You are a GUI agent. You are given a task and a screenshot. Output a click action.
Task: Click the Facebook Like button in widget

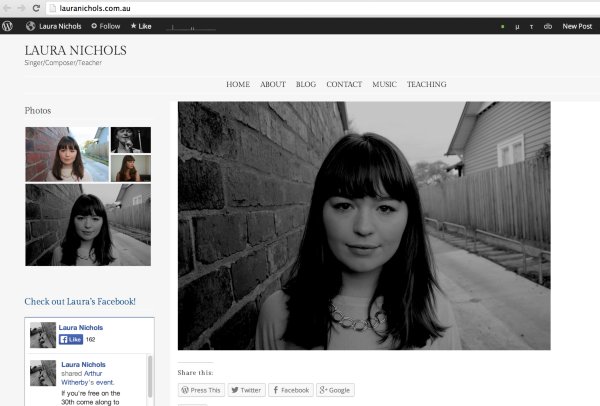pyautogui.click(x=70, y=339)
